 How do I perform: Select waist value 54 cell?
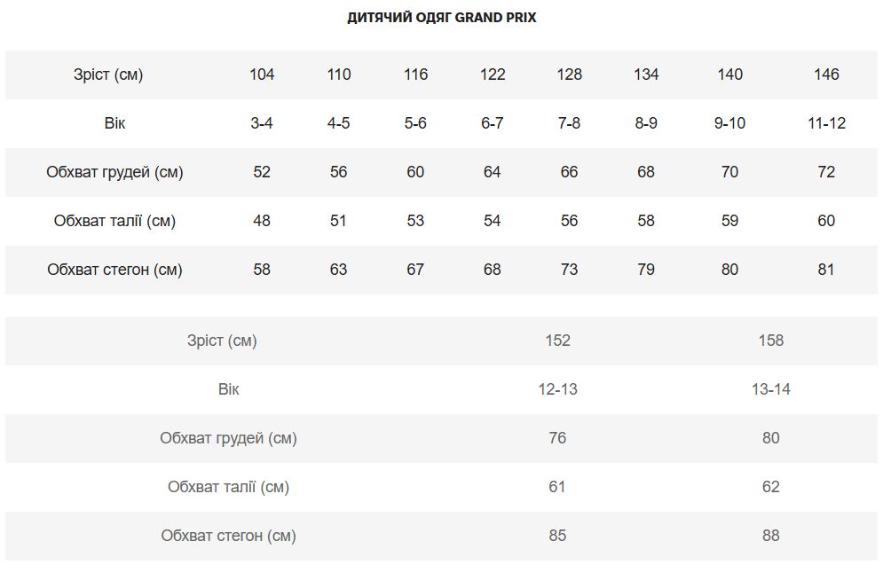[x=493, y=221]
